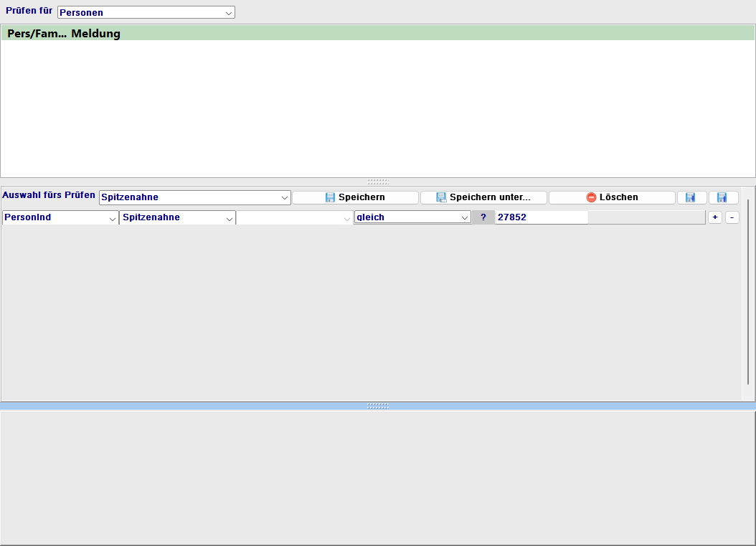This screenshot has width=756, height=546.
Task: Expand the gleich operator dropdown
Action: click(x=412, y=217)
